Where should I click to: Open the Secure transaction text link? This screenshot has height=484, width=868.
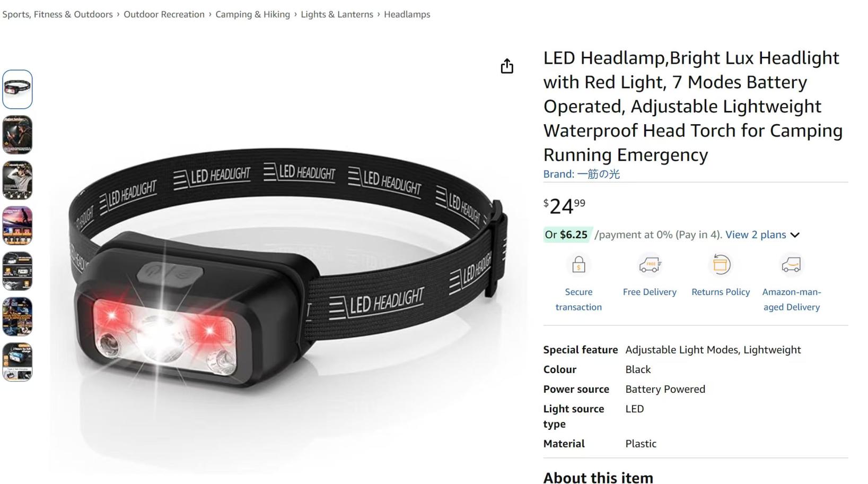[578, 299]
